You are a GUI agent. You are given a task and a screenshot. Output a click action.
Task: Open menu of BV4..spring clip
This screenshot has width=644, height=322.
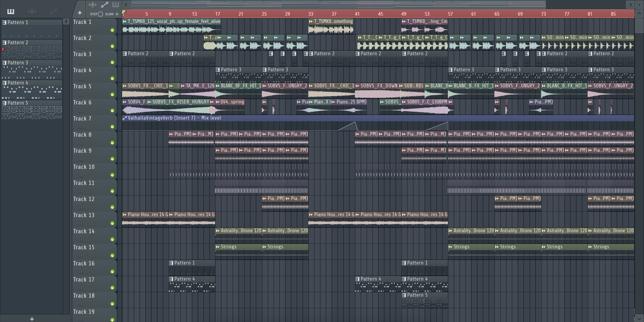pyautogui.click(x=218, y=102)
